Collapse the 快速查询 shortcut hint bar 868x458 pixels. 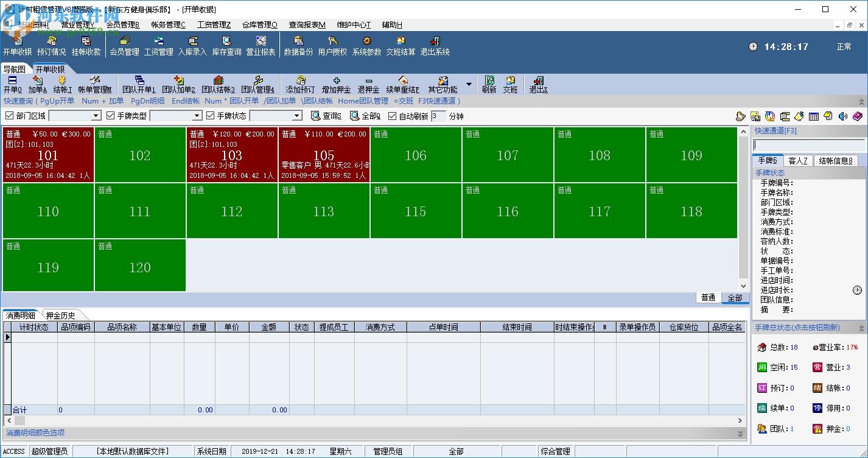[861, 101]
